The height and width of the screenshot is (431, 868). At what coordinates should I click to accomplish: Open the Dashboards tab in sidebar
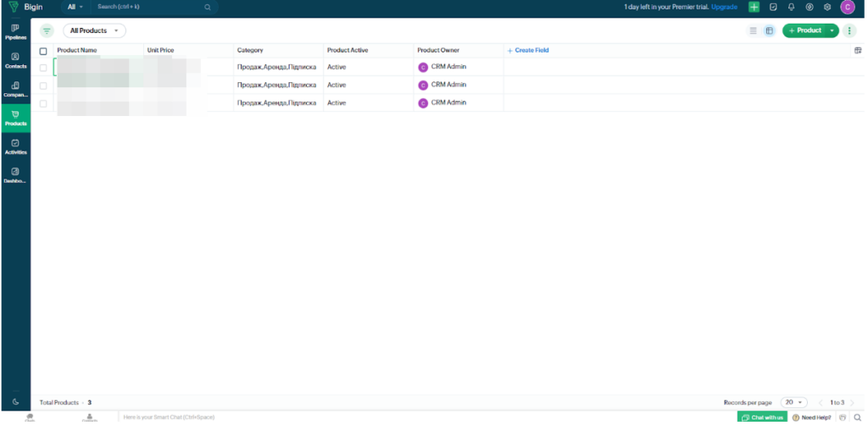pyautogui.click(x=15, y=175)
